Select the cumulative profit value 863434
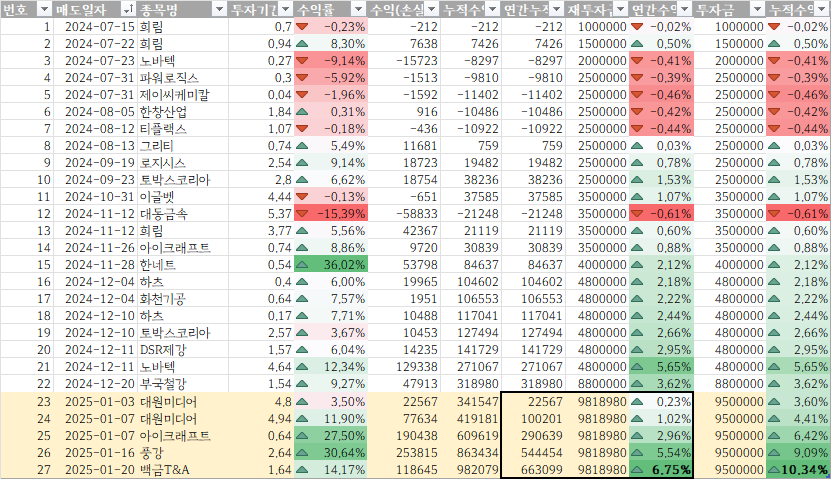This screenshot has width=831, height=479. coord(471,453)
